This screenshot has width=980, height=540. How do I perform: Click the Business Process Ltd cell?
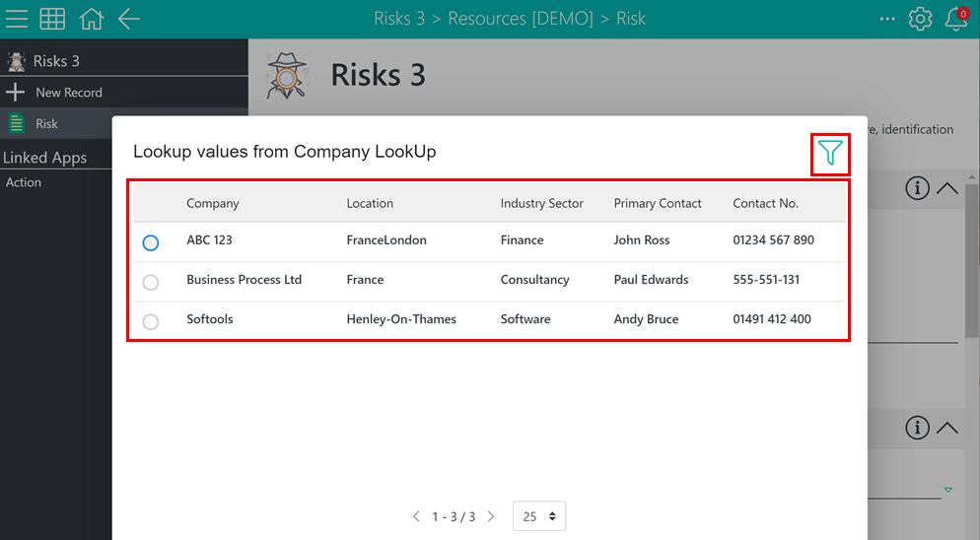pyautogui.click(x=244, y=280)
